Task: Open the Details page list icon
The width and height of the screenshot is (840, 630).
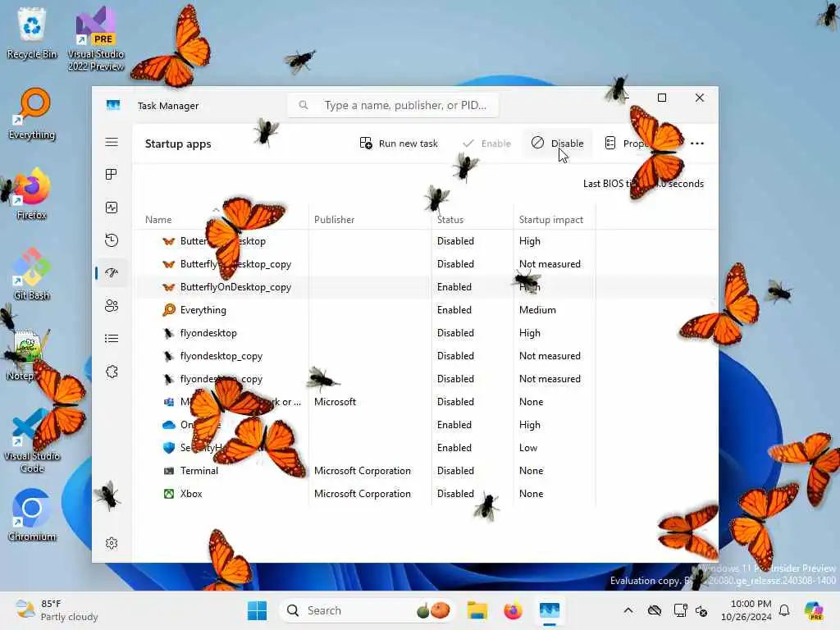Action: (x=112, y=339)
